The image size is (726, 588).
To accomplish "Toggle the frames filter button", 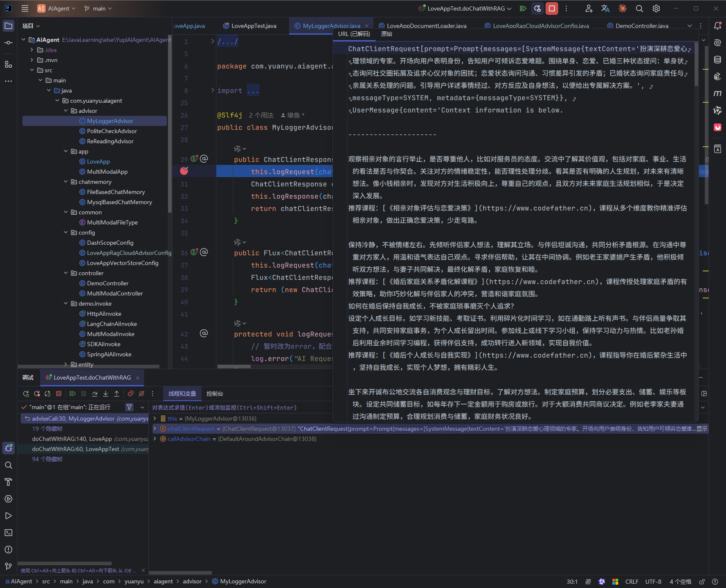I will tap(129, 407).
